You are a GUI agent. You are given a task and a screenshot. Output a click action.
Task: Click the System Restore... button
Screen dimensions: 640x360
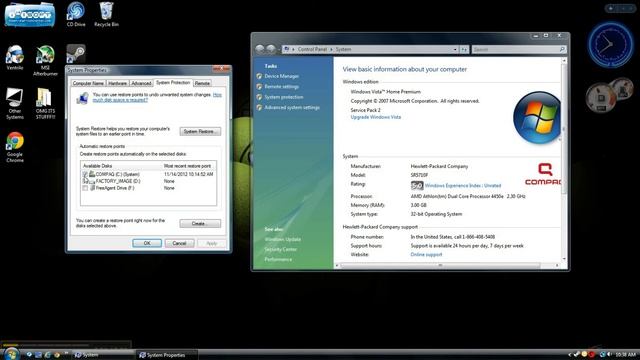pos(200,131)
